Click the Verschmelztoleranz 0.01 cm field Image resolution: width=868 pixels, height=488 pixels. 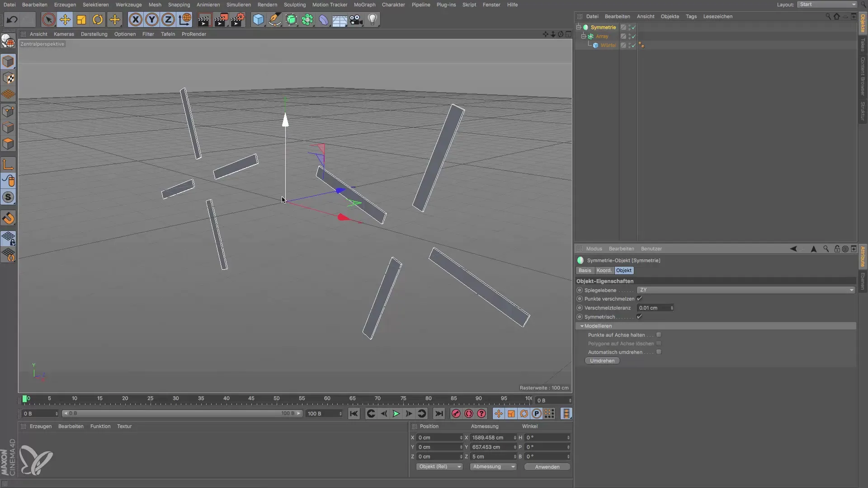(x=653, y=308)
